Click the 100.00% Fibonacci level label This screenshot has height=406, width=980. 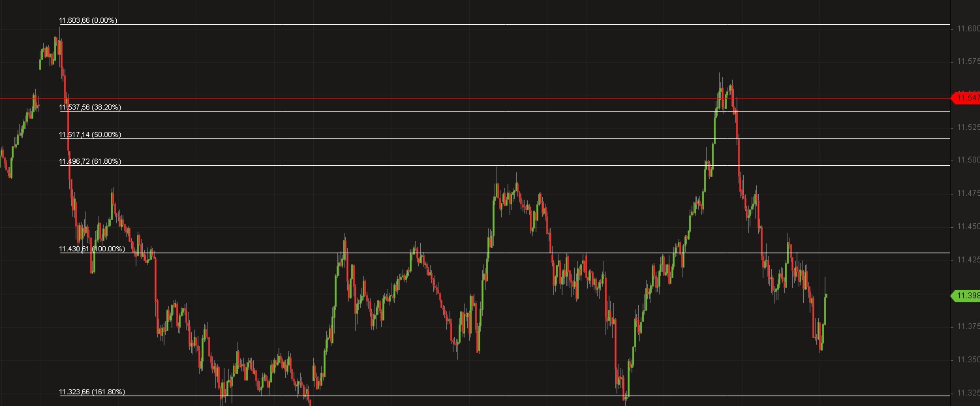tap(91, 249)
